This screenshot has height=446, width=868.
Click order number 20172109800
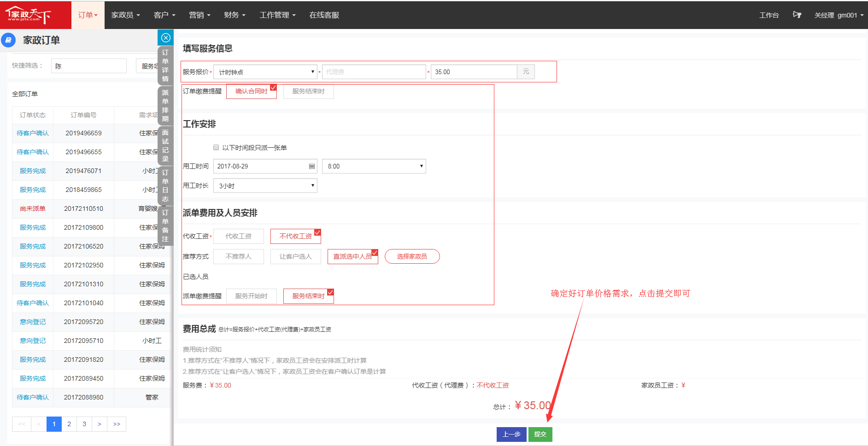[83, 227]
